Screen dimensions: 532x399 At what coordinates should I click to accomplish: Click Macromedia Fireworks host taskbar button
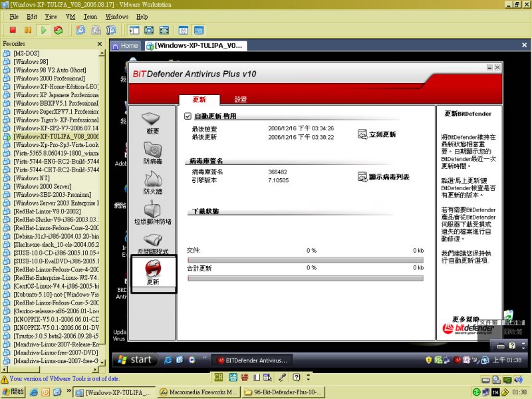pos(199,392)
